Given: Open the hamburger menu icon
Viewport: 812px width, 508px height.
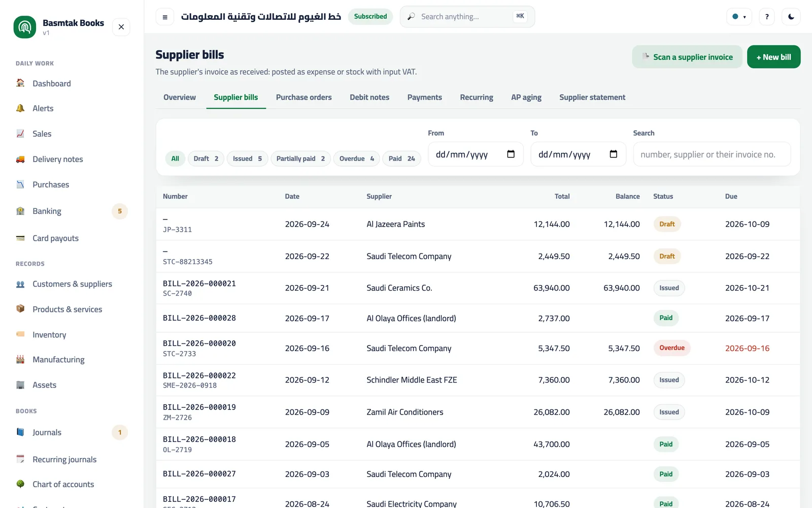Looking at the screenshot, I should coord(165,17).
